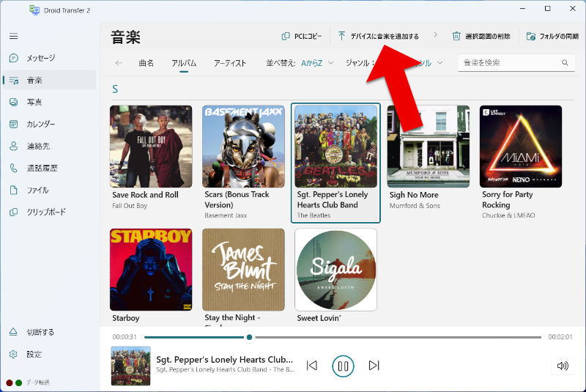This screenshot has width=586, height=392.
Task: Open カレンダー in the sidebar
Action: click(49, 124)
